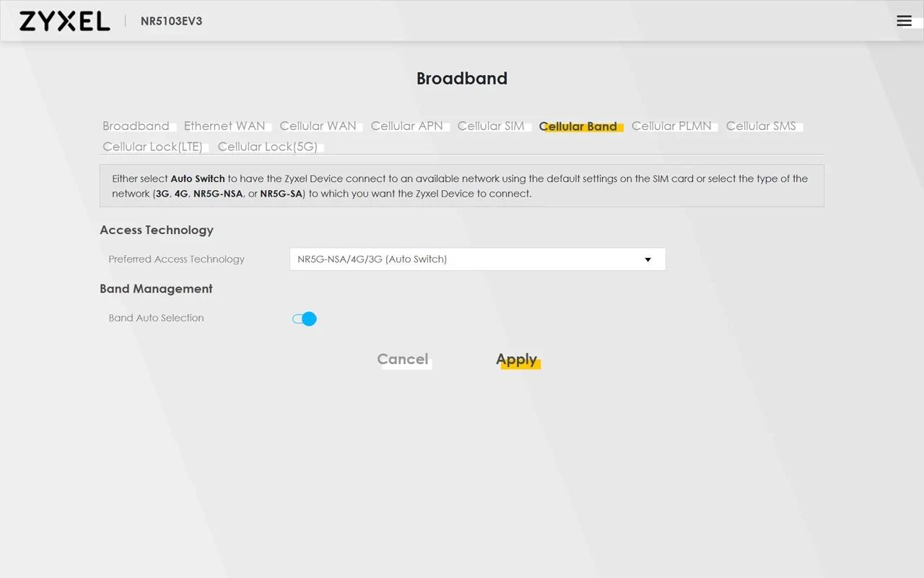The width and height of the screenshot is (924, 578).
Task: Click the Band Management section heading
Action: (x=156, y=289)
